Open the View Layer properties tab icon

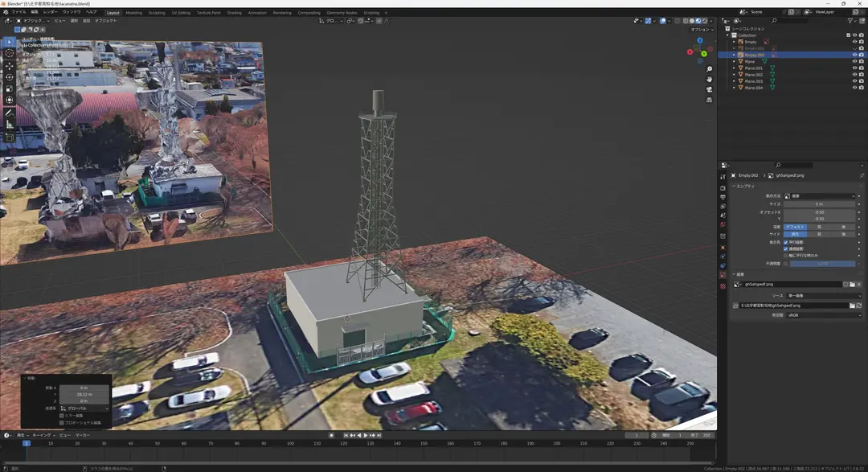click(723, 206)
